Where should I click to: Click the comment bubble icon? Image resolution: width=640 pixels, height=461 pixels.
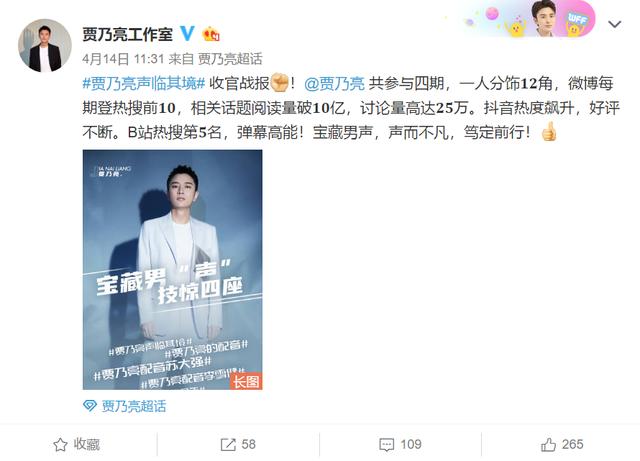tap(387, 445)
